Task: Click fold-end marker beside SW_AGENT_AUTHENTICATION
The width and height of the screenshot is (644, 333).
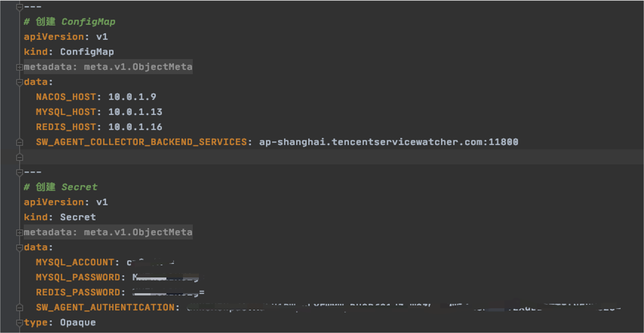Action: pos(19,307)
